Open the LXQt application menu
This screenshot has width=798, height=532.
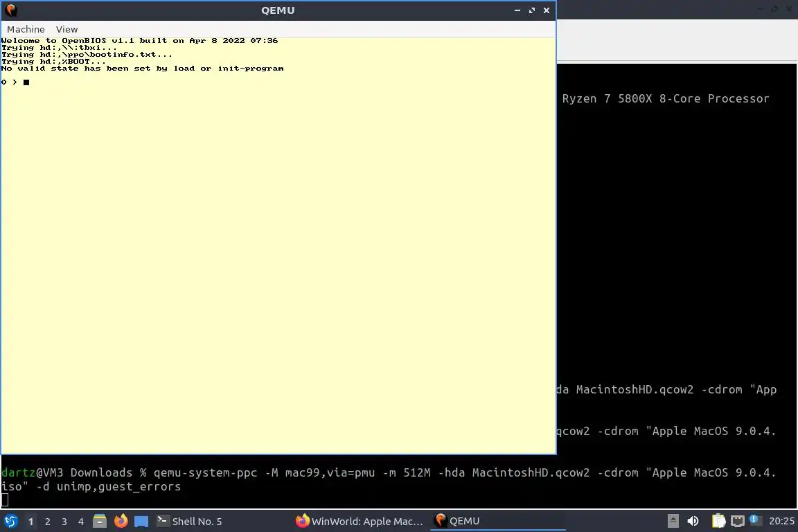10,522
